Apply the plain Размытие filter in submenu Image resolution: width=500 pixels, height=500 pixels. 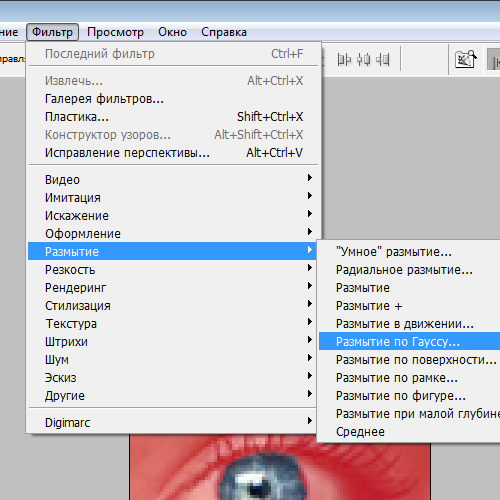[409, 288]
